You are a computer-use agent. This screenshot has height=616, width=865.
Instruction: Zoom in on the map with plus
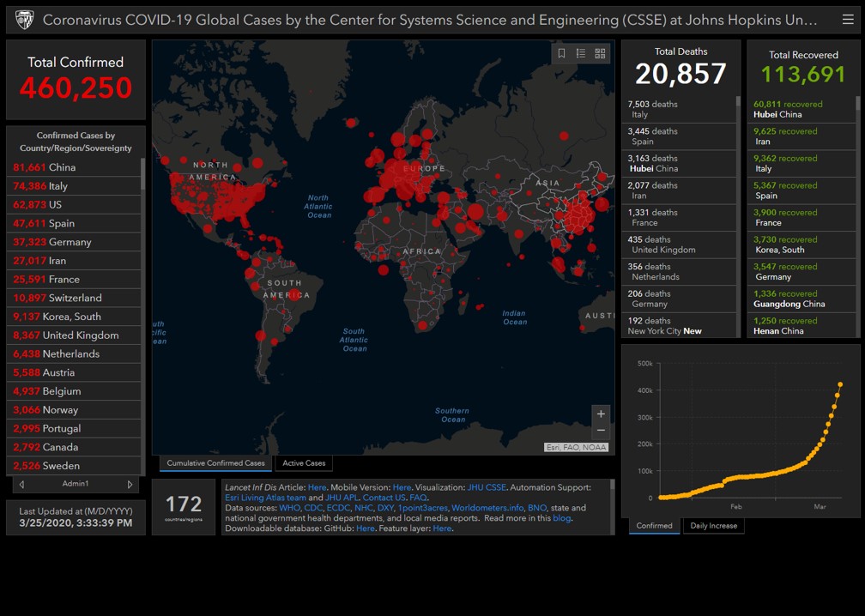(601, 414)
